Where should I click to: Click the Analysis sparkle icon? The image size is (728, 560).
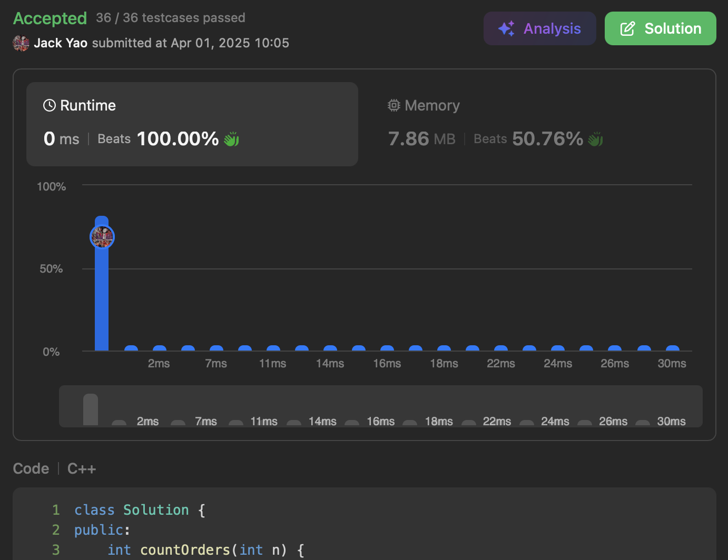point(506,28)
